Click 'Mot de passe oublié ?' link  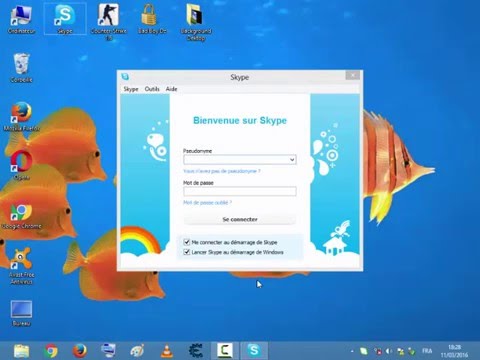tap(207, 202)
